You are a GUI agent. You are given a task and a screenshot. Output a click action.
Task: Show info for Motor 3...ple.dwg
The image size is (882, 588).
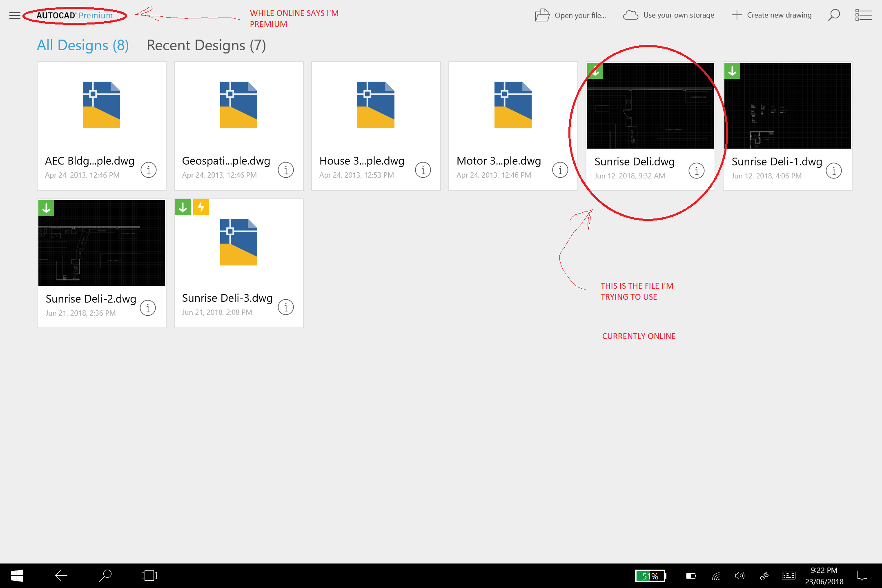pos(560,169)
